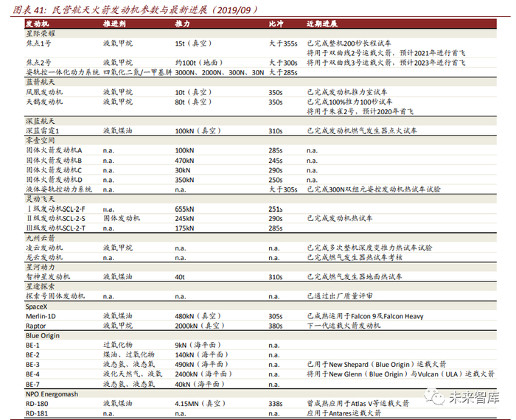The height and width of the screenshot is (420, 516).
Task: Select the engine name "BE-4"
Action: [x=32, y=374]
